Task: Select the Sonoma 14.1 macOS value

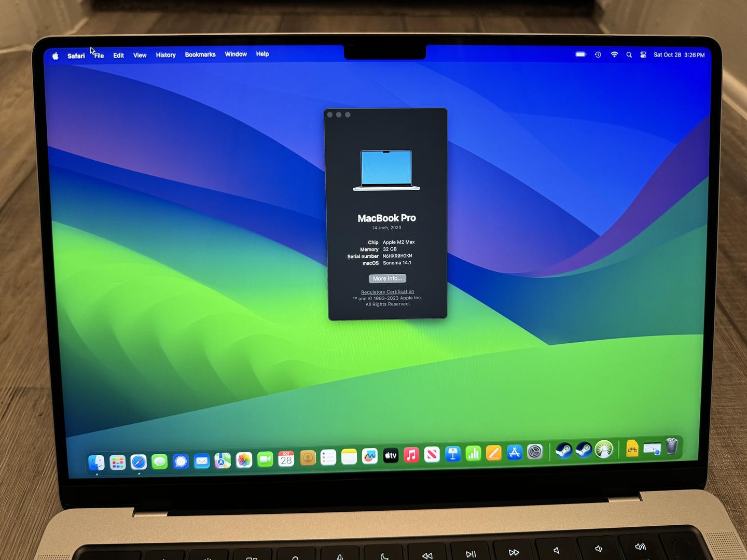Action: (397, 263)
